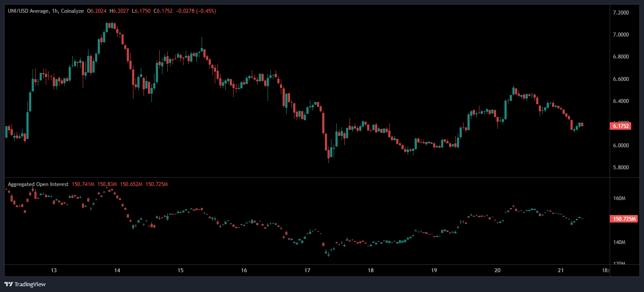Click the 7.2000 price axis label
Viewport: 644px width, 292px height.
pos(620,13)
